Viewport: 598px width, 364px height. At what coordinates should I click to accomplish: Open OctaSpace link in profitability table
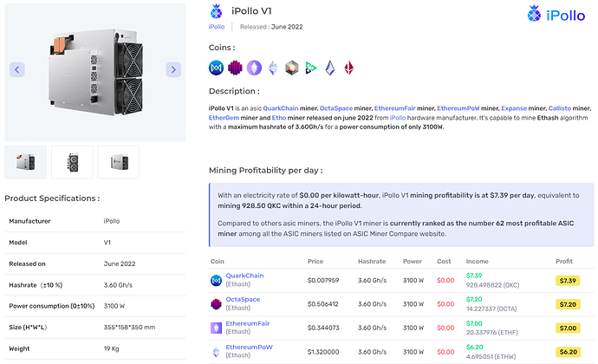point(243,299)
